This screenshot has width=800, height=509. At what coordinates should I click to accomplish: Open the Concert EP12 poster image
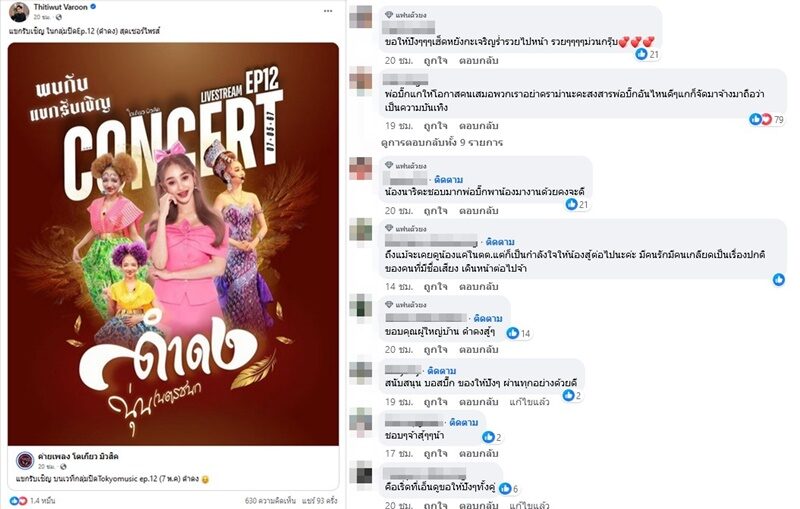click(173, 244)
